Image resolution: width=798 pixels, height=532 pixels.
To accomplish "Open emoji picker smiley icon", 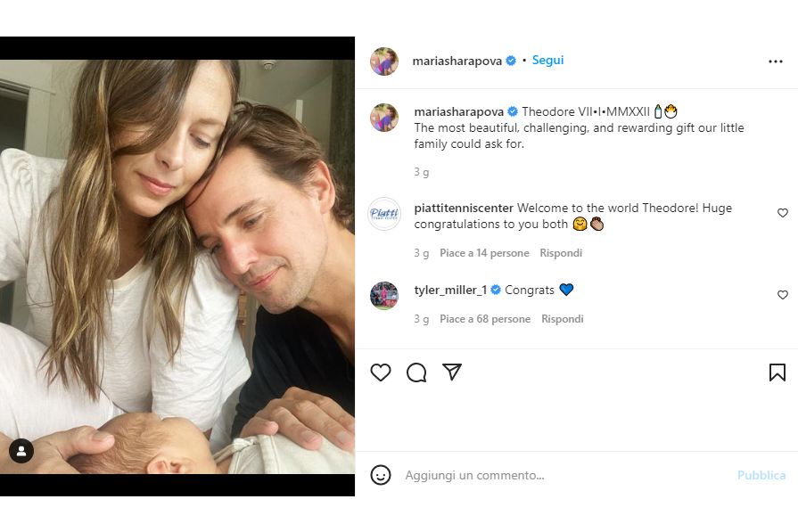I will click(x=381, y=475).
